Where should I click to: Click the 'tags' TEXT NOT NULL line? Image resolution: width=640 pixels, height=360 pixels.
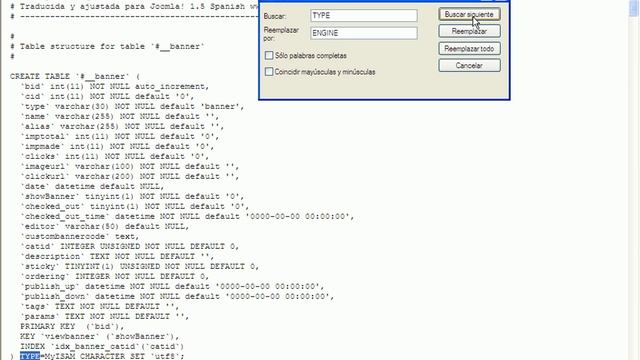click(x=100, y=307)
